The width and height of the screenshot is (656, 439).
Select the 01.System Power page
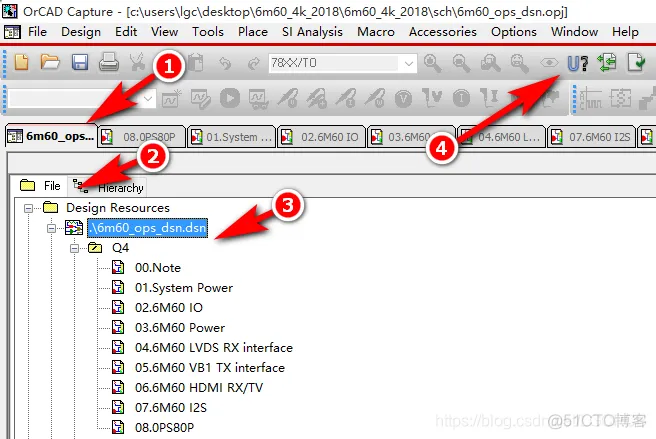[x=184, y=288]
